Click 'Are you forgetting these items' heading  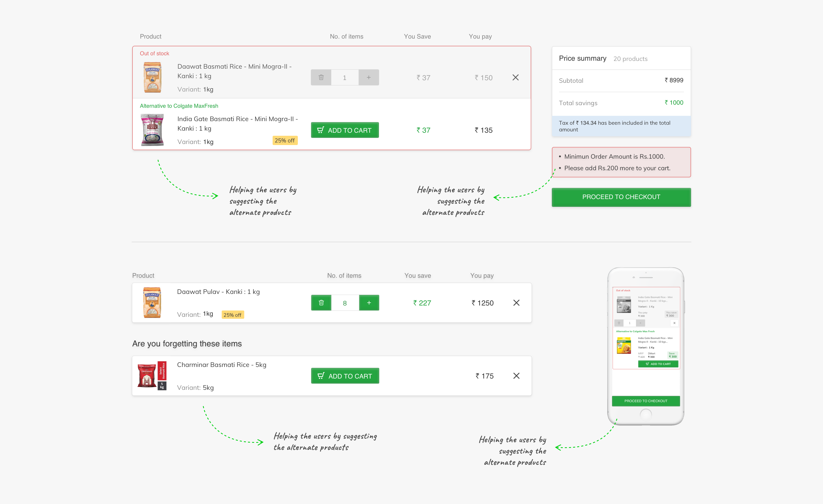pos(187,343)
